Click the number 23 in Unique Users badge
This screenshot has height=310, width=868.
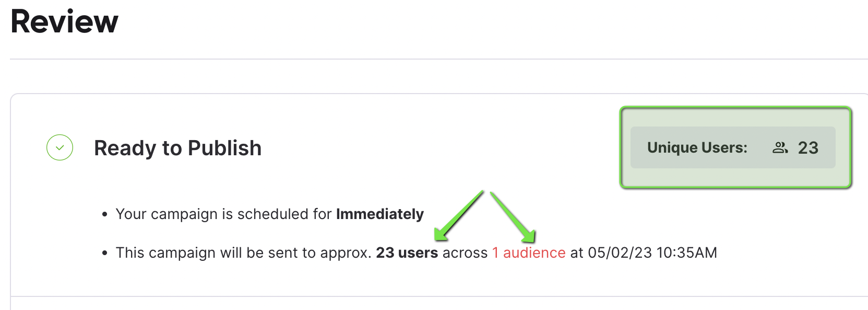point(808,148)
